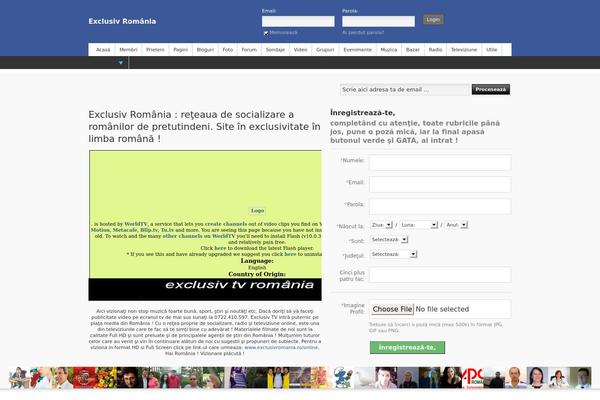The width and height of the screenshot is (600, 400).
Task: Open the Anul birth year dropdown
Action: click(456, 225)
